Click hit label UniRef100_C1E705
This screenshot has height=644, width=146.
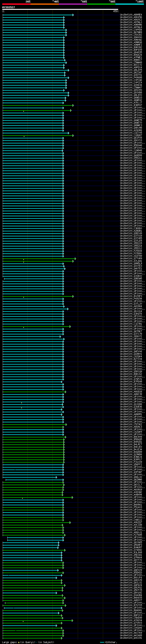[131, 133]
